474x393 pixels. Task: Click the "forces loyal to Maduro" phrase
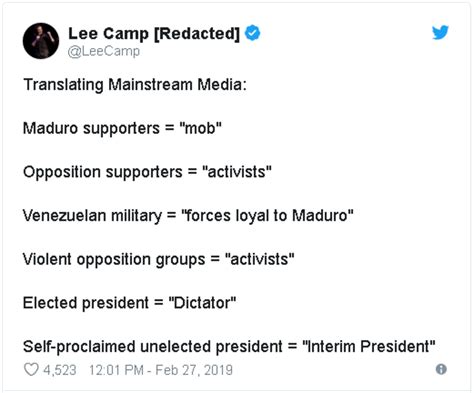[267, 215]
